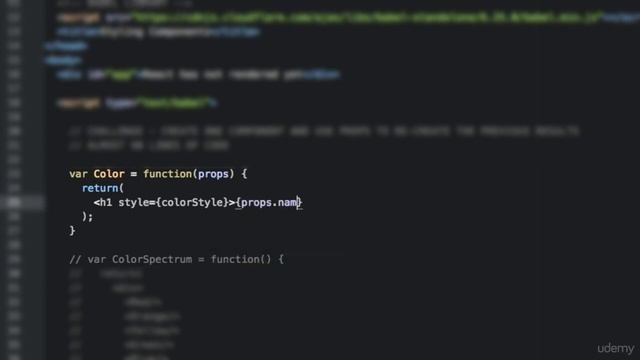Click the 'props' parameter in function signature

(213, 174)
